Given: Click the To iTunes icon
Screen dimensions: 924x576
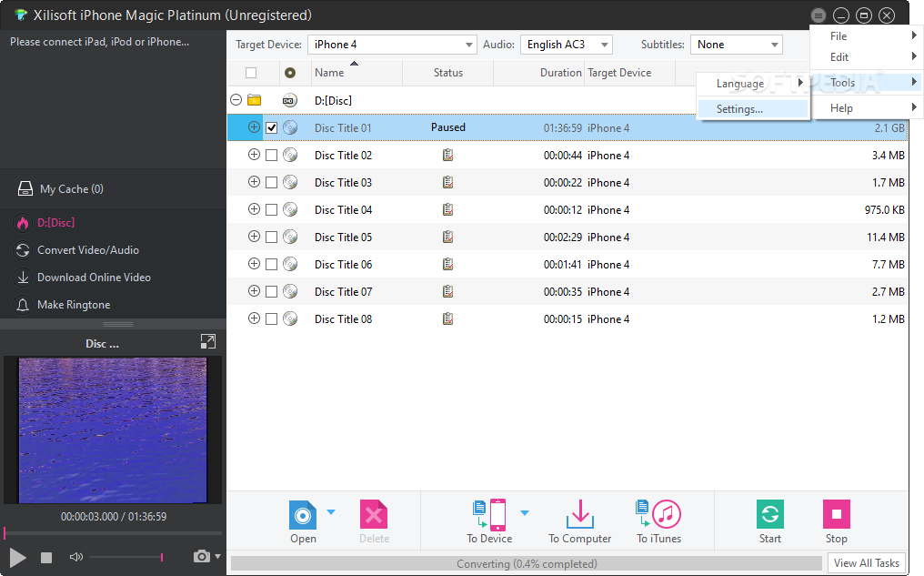Looking at the screenshot, I should [658, 515].
